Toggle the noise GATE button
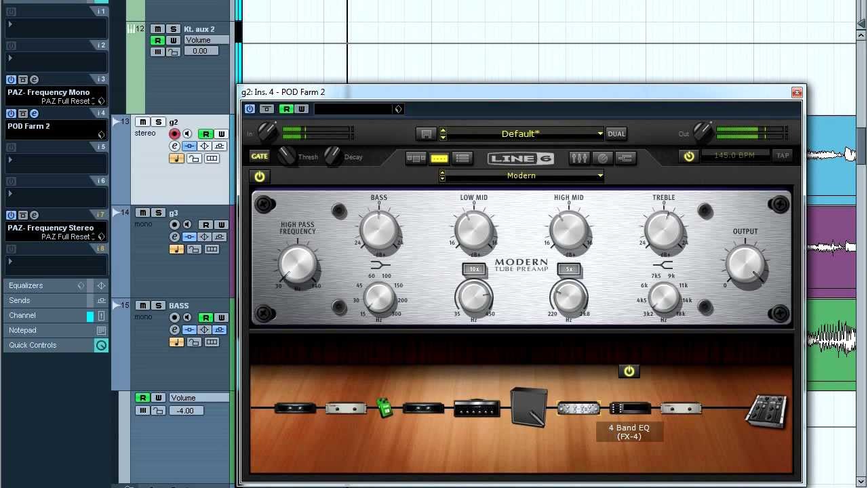The width and height of the screenshot is (868, 488). [259, 156]
